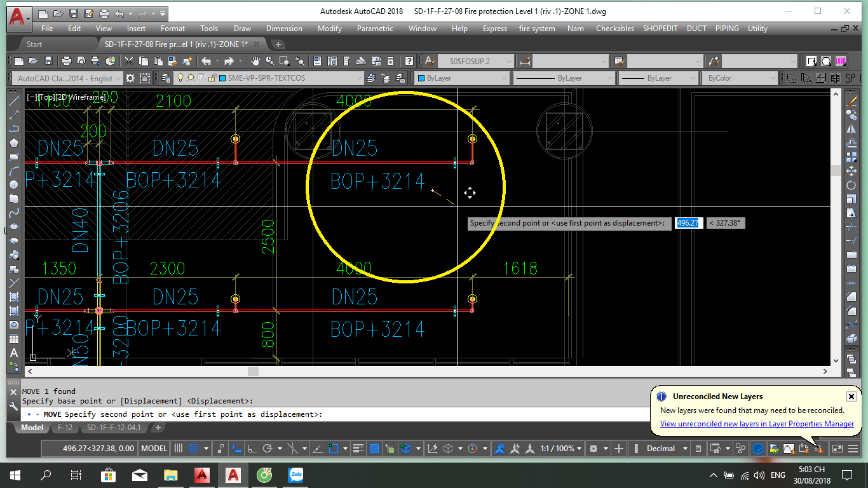Click the Match Properties icon in toolbar
Image resolution: width=868 pixels, height=488 pixels.
(188, 61)
